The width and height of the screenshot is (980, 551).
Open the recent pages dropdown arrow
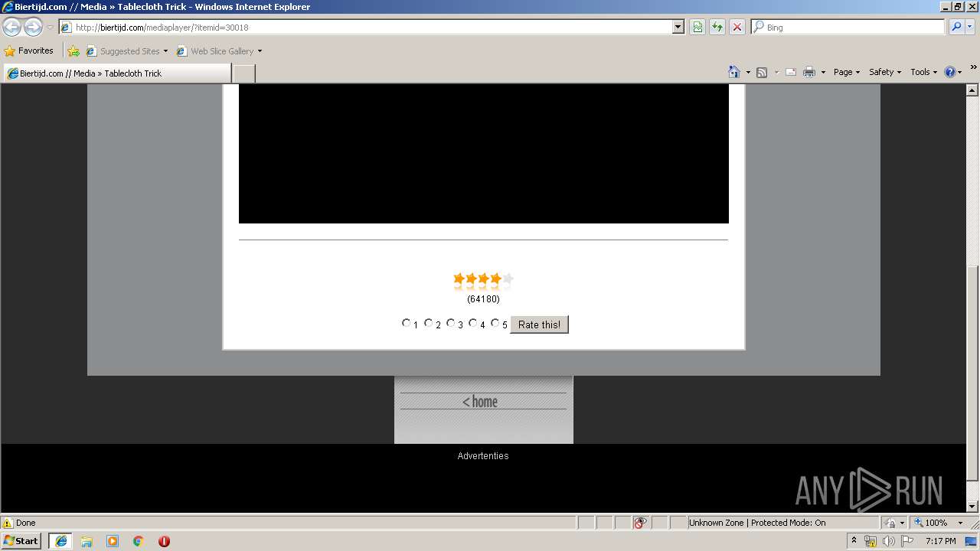click(50, 27)
